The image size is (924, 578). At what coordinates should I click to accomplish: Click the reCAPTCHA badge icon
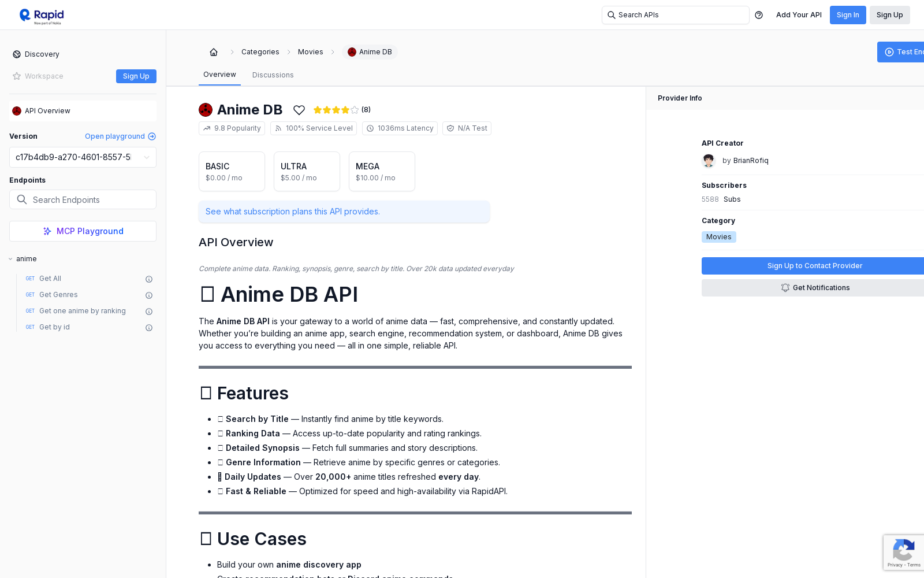903,553
